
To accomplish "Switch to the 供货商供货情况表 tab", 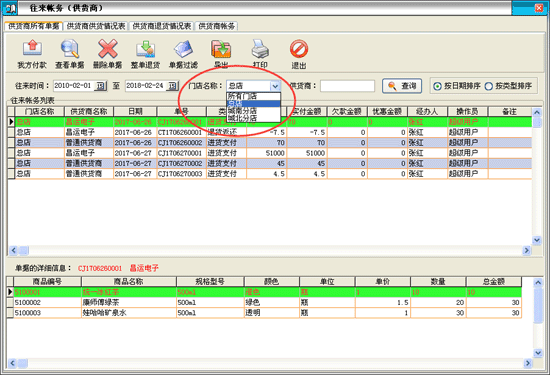I will point(96,26).
